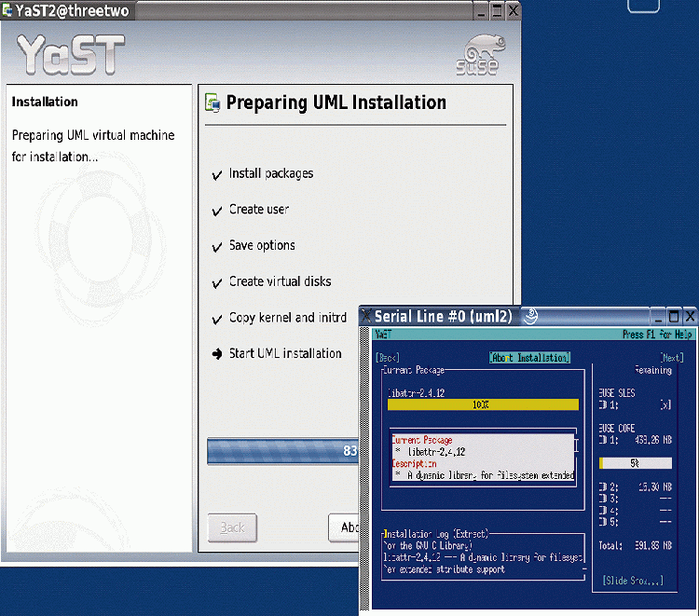
Task: Click the disabled Back button in YaST2
Action: (x=232, y=527)
